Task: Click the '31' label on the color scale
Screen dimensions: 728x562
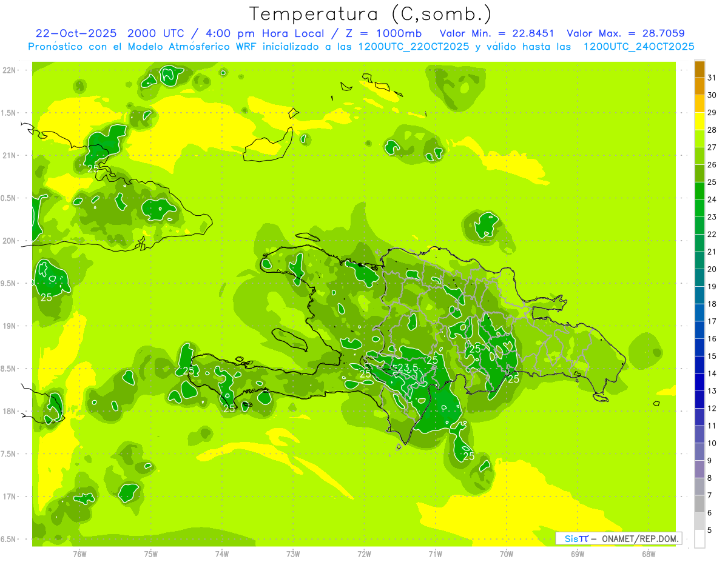Action: (x=712, y=78)
